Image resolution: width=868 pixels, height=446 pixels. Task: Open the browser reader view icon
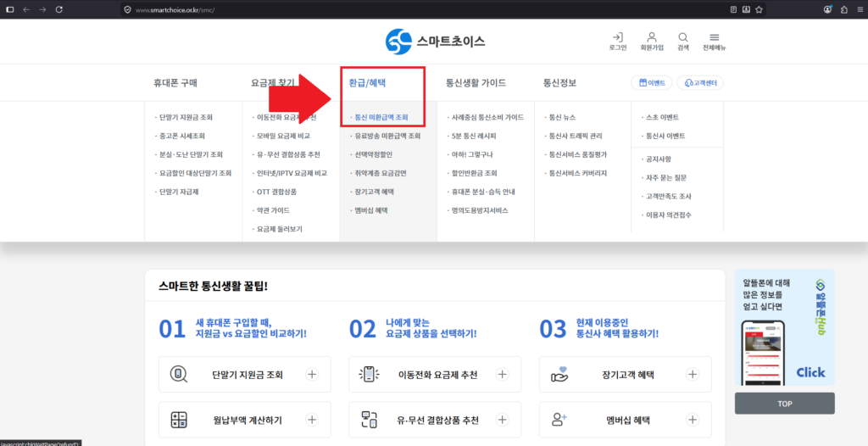pyautogui.click(x=733, y=9)
